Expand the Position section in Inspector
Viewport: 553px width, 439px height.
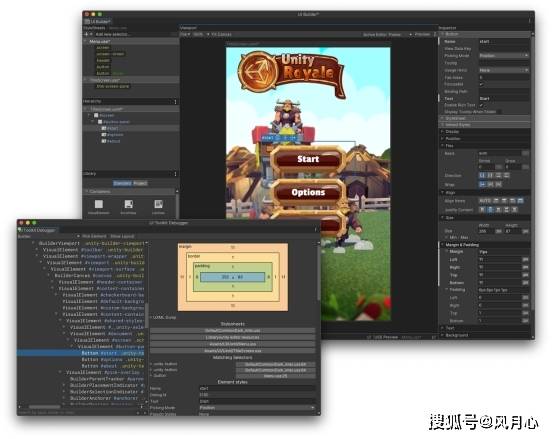tap(452, 139)
